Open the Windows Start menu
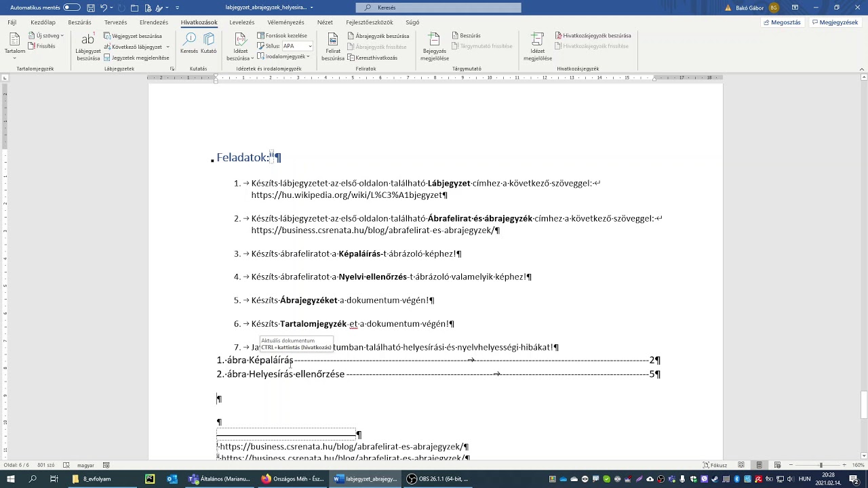868x488 pixels. [x=10, y=479]
